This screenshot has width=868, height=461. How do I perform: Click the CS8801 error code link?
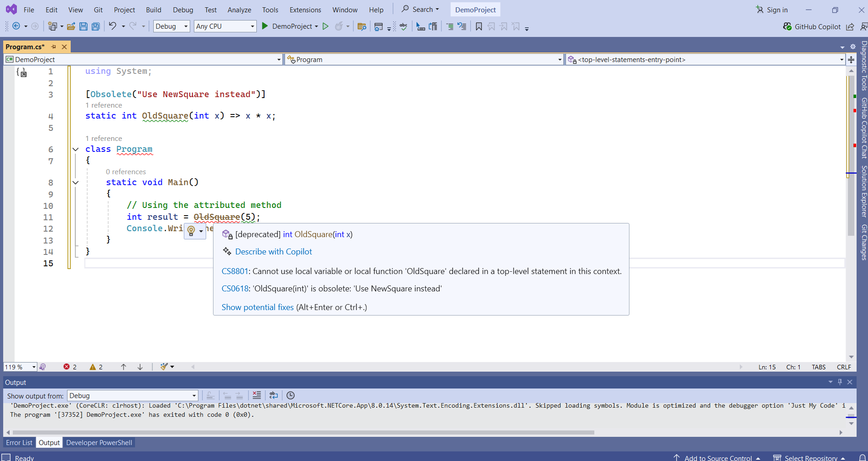(x=235, y=271)
